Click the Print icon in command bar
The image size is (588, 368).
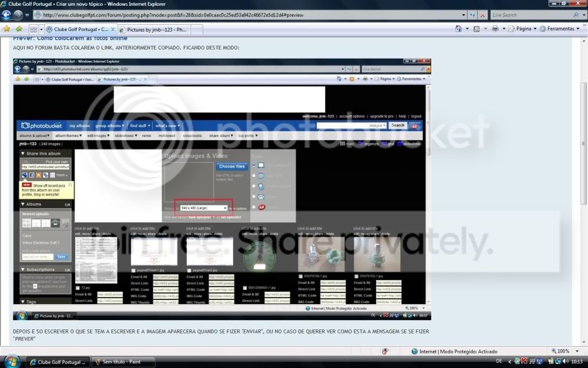click(x=494, y=29)
